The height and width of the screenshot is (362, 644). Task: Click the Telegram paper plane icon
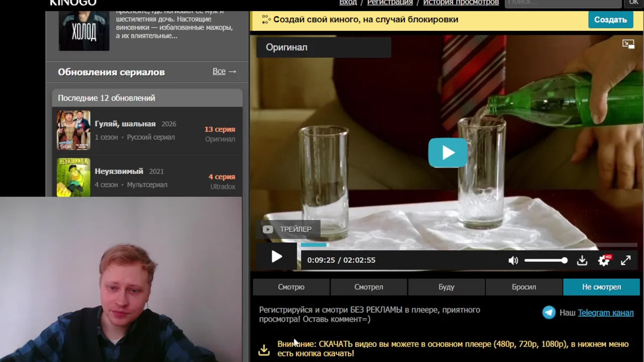(x=549, y=313)
